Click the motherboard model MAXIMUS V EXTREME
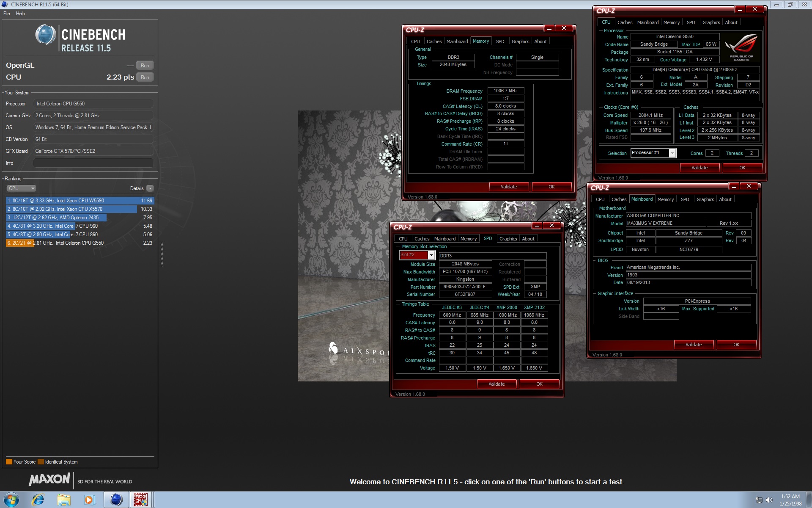 666,223
